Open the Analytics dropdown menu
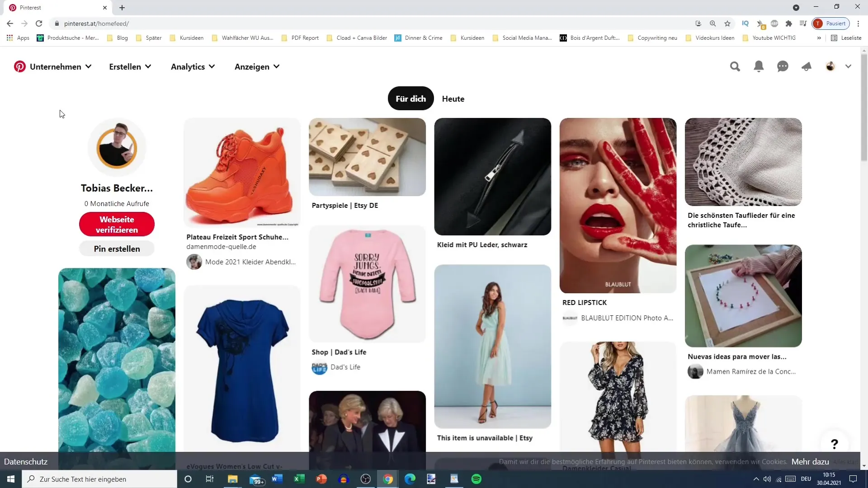 [x=193, y=67]
